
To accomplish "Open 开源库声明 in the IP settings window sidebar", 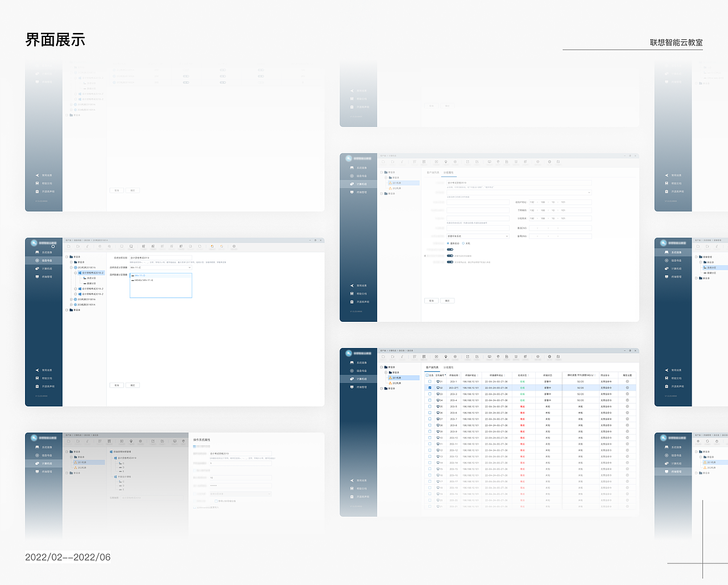I will (x=358, y=302).
